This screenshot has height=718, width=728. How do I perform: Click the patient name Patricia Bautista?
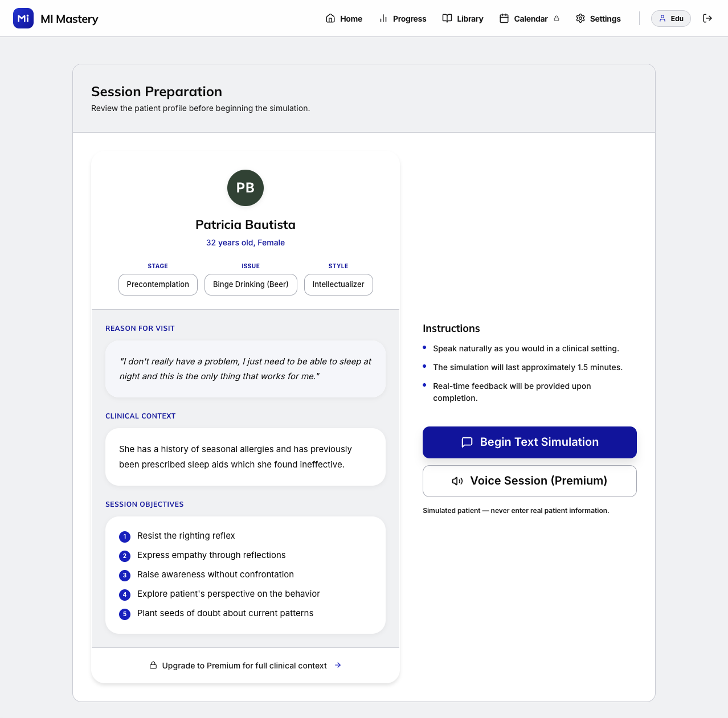point(246,224)
